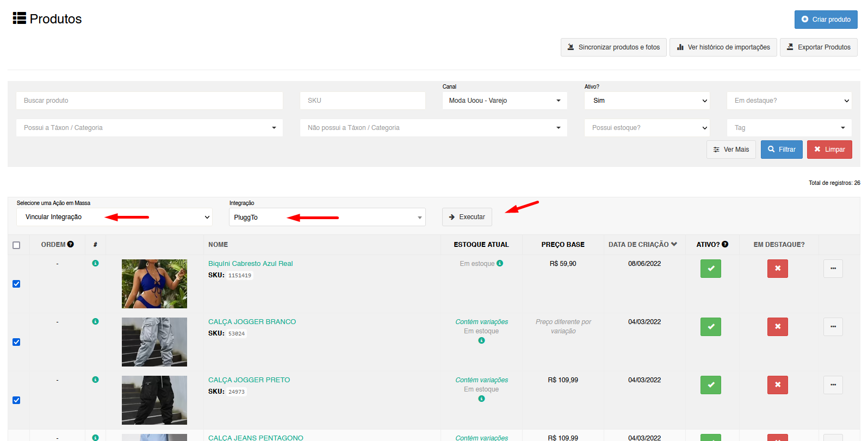Open the more options menu for CALÇA JOGGER BRANCO
Screen dimensions: 868x441
coord(833,327)
